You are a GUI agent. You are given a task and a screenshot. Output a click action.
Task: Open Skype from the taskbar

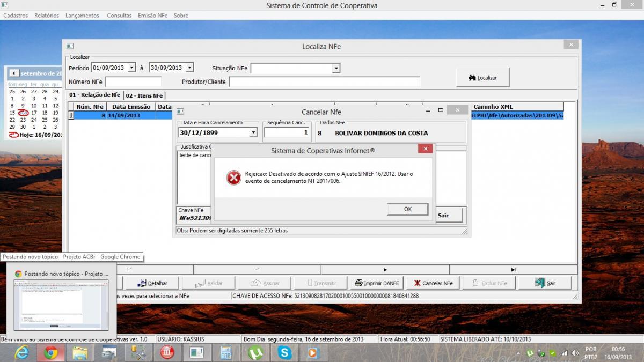click(284, 352)
